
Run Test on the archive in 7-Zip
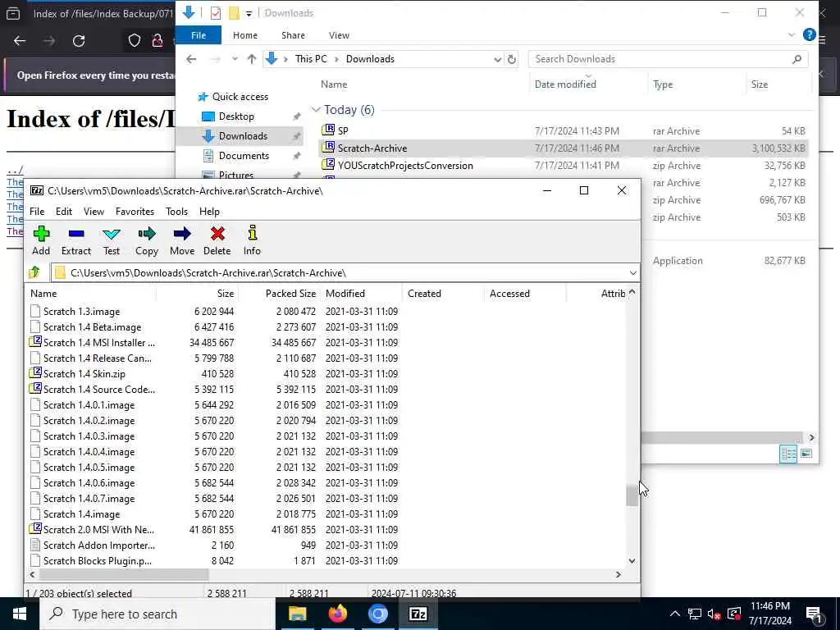[x=112, y=240]
